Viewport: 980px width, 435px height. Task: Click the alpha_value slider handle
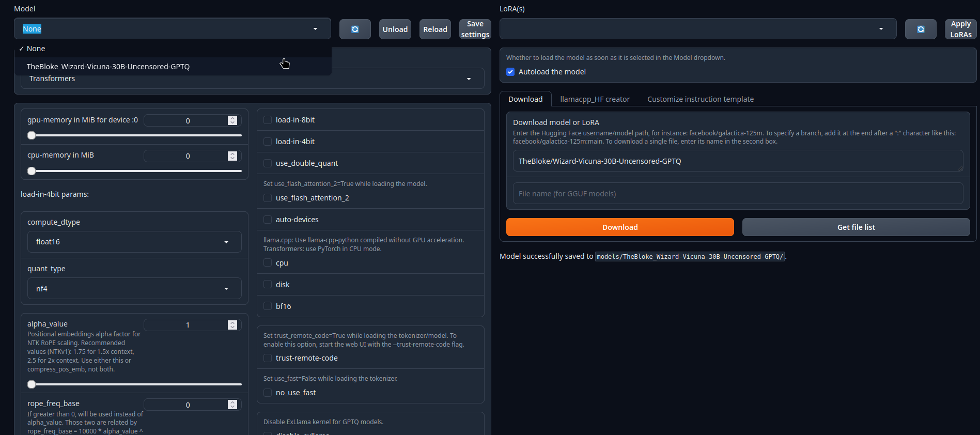pos(32,384)
